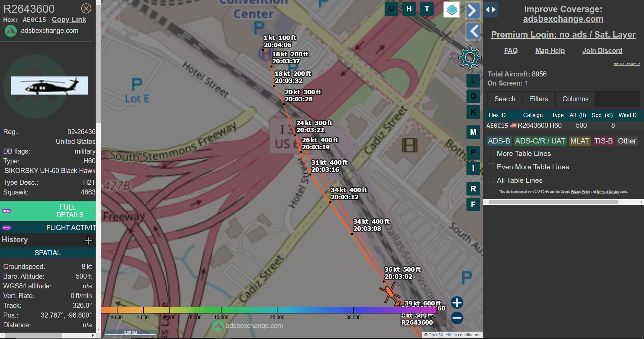Toggle the O map option button
Screen dimensions: 644x339
[x=473, y=96]
